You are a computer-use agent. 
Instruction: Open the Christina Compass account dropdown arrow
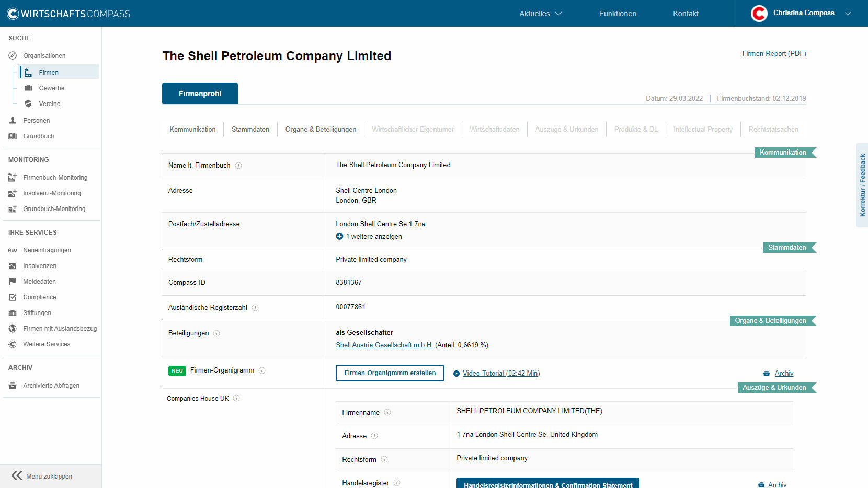(848, 14)
